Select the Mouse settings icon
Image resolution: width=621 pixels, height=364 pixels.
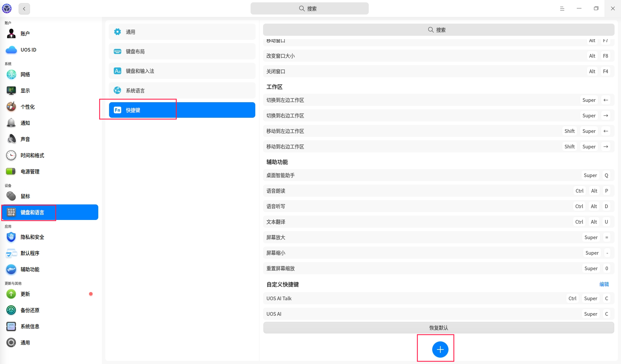pos(11,196)
